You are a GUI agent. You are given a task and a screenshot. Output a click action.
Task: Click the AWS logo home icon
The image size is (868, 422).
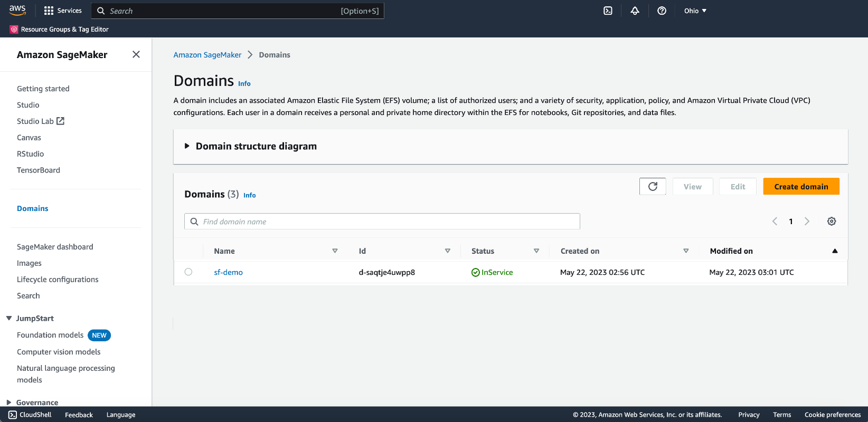pyautogui.click(x=17, y=10)
